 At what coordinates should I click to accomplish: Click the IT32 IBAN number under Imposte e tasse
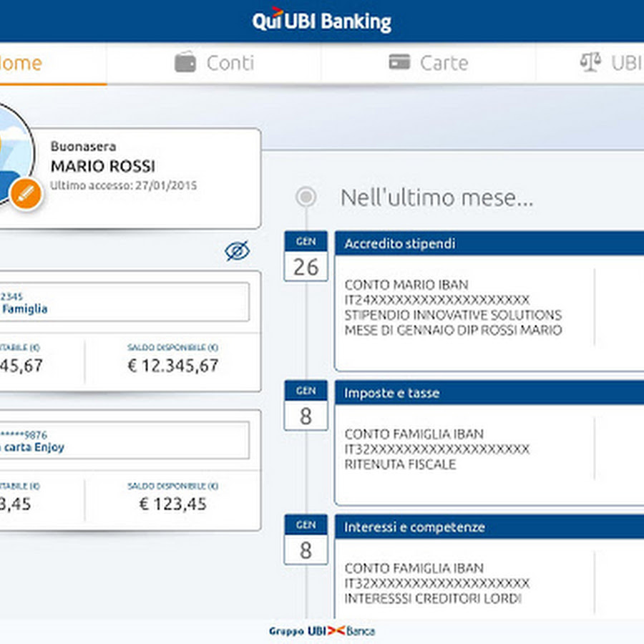[437, 449]
